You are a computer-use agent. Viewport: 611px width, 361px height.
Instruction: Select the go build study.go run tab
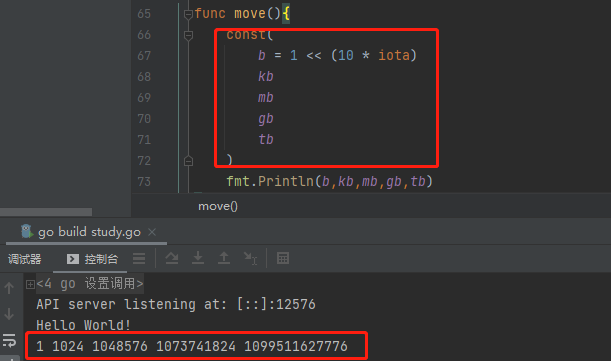pyautogui.click(x=87, y=232)
